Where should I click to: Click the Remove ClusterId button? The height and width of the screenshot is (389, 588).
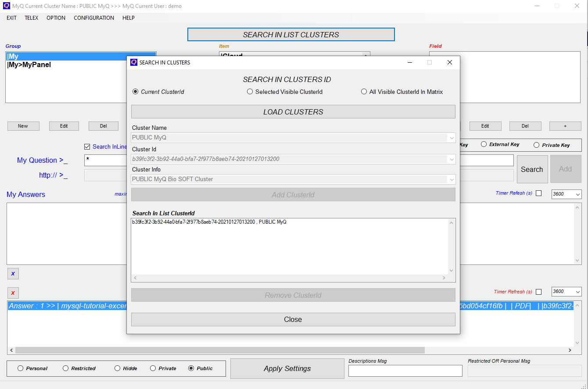(x=293, y=295)
